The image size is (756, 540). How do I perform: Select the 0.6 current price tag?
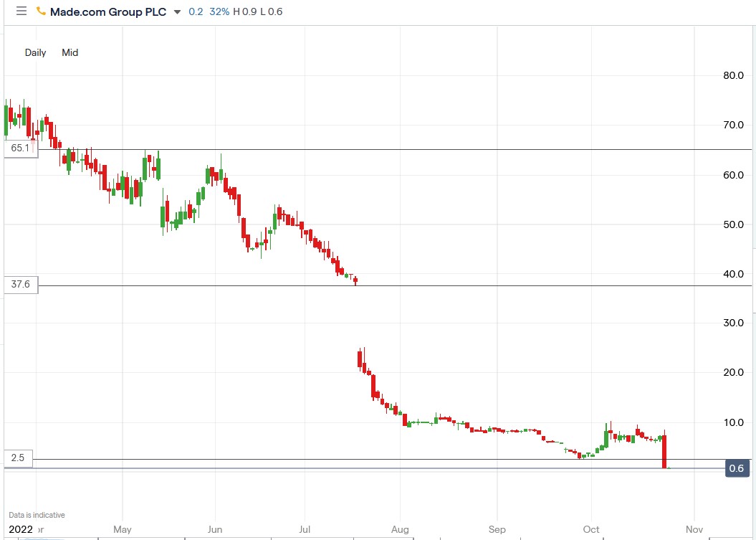[739, 467]
